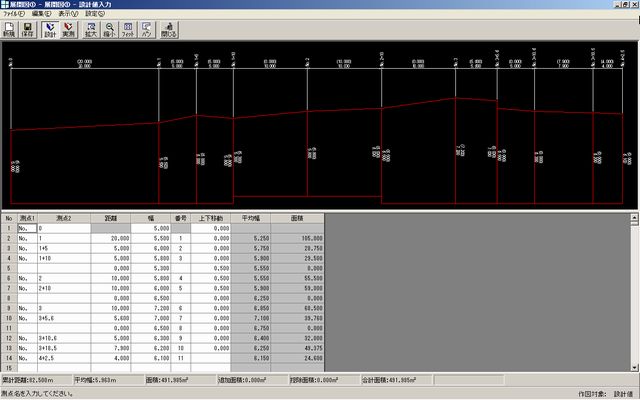Select the 実測 (Measured) mode icon
640x400 pixels.
[x=69, y=30]
